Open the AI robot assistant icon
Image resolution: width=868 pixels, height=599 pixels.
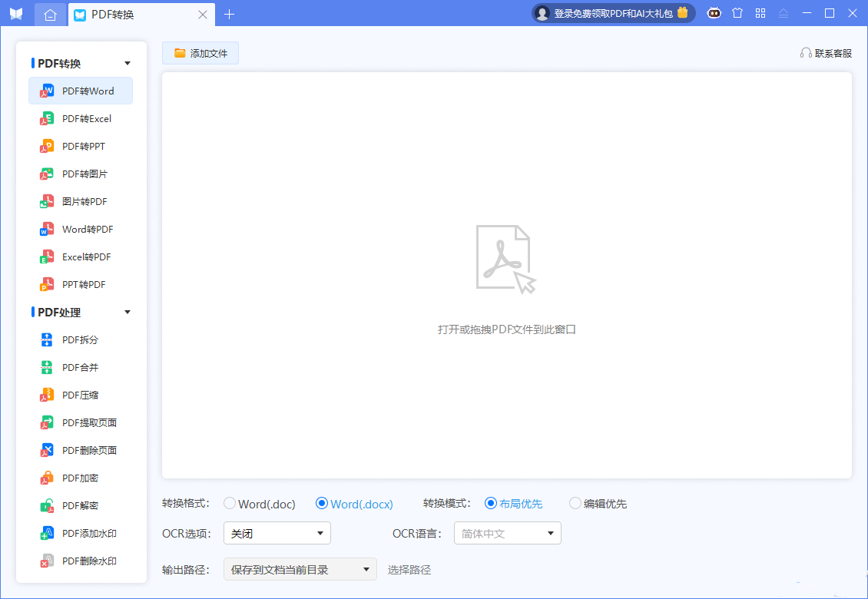[714, 13]
